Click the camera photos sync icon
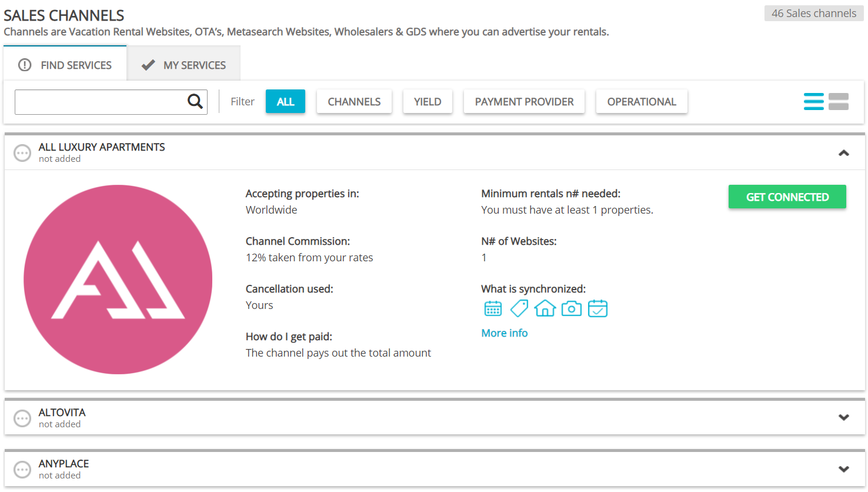868x492 pixels. pyautogui.click(x=572, y=308)
